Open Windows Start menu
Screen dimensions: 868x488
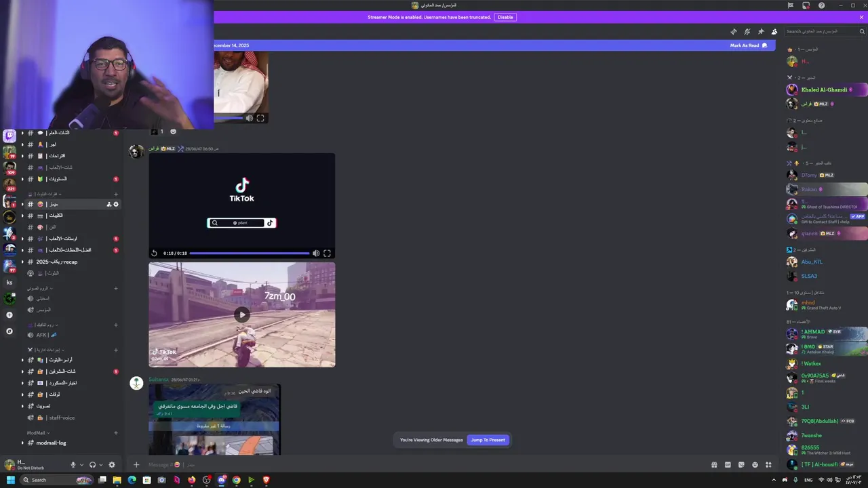10,480
